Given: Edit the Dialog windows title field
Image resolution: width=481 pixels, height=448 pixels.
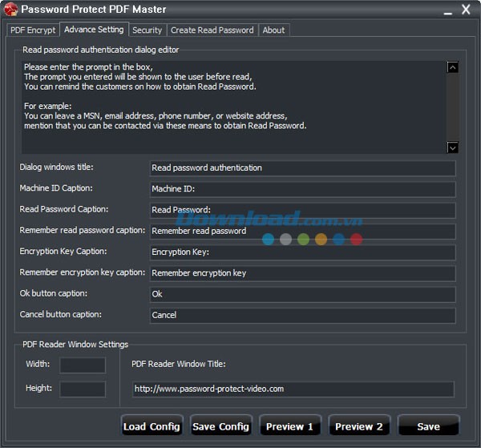Looking at the screenshot, I should tap(302, 168).
